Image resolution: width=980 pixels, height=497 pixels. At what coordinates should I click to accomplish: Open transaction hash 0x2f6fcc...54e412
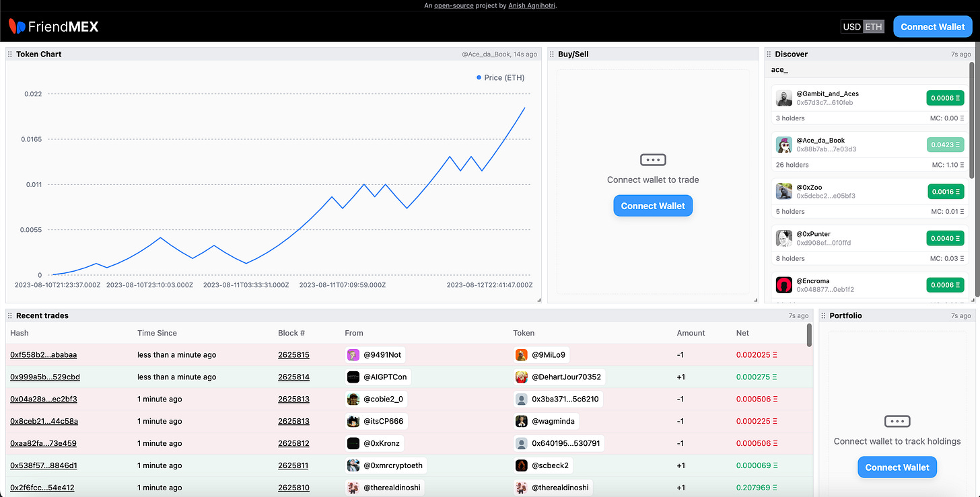click(42, 488)
